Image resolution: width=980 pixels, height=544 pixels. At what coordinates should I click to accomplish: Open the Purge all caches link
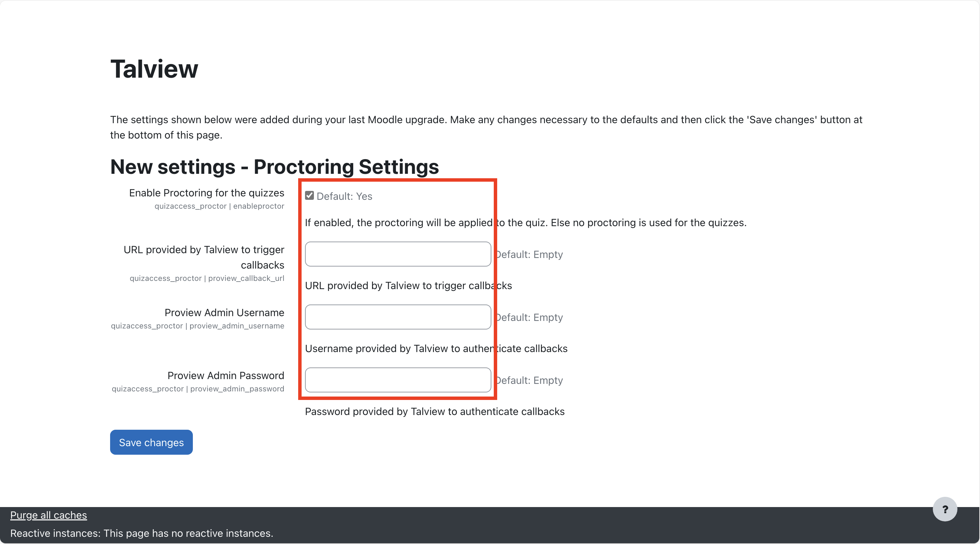48,515
